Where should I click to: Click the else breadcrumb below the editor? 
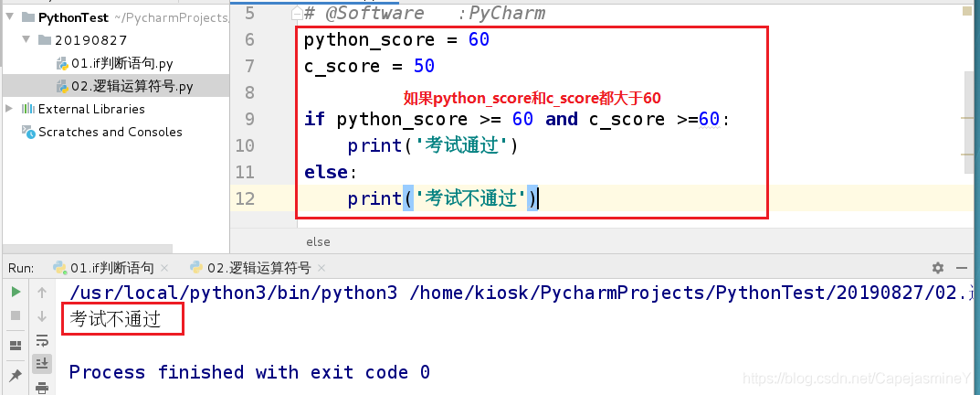(318, 241)
